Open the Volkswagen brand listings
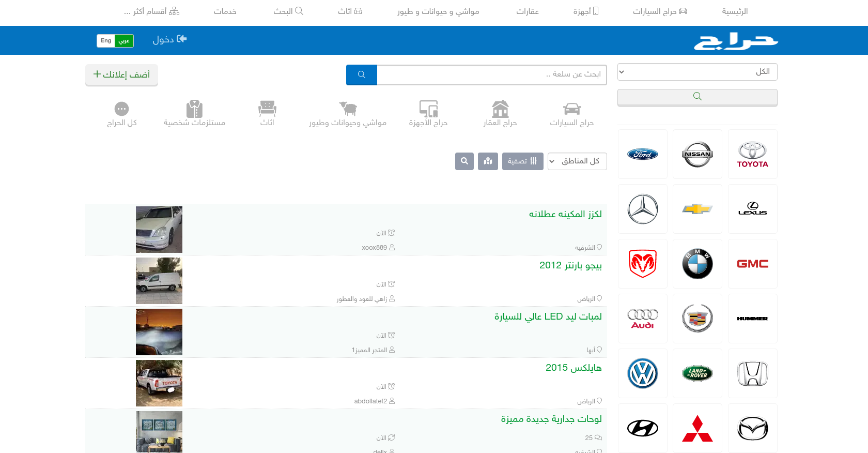The height and width of the screenshot is (453, 868). (643, 373)
